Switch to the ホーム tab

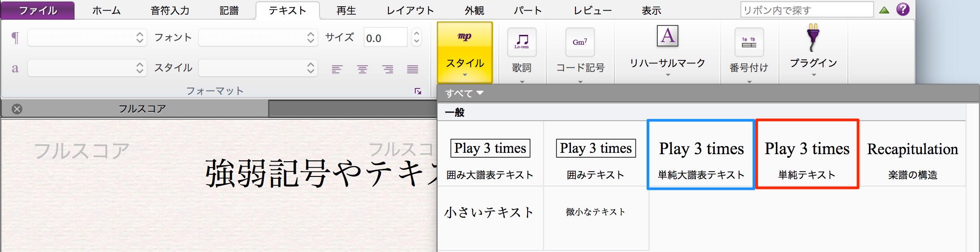[107, 11]
